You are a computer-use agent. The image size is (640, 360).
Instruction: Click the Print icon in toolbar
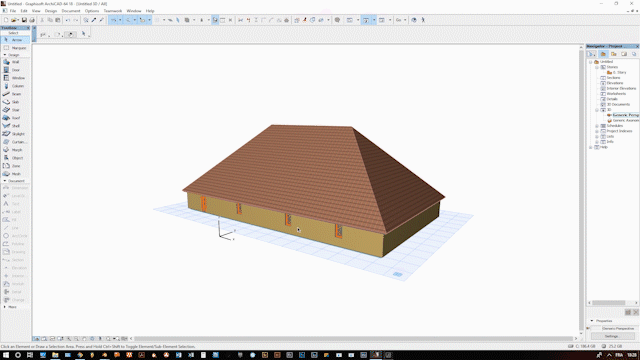coord(32,20)
